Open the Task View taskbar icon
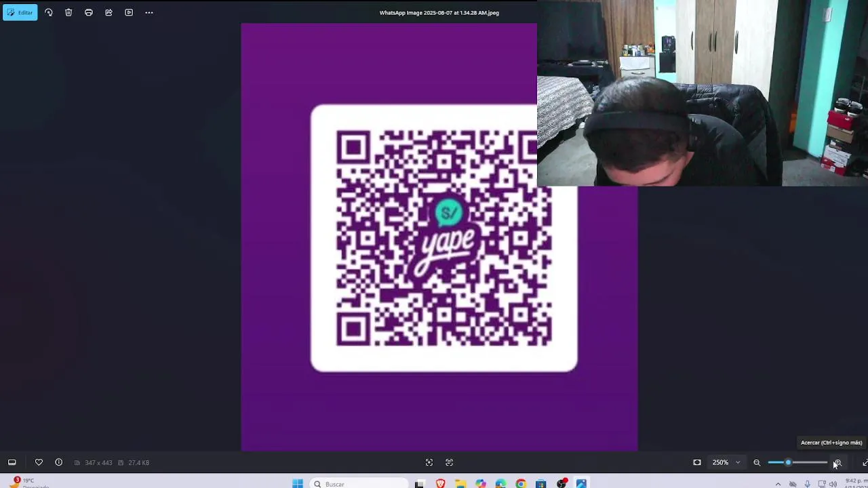 (419, 483)
